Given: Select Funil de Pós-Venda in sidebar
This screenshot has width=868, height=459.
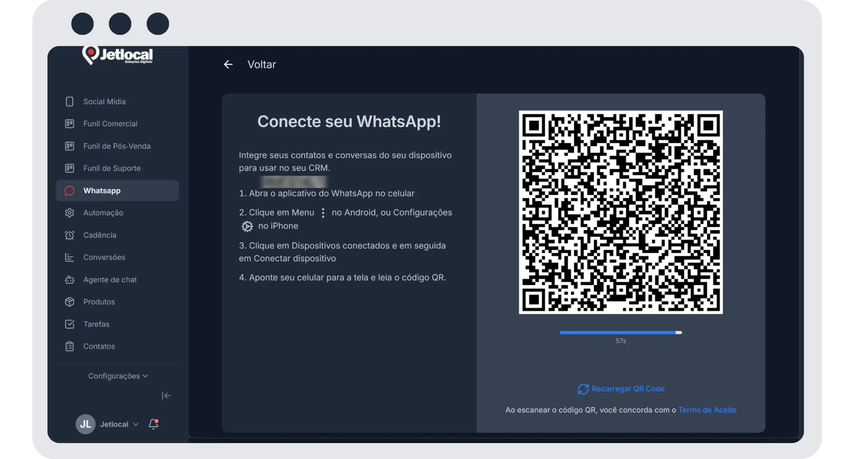Looking at the screenshot, I should coord(117,146).
